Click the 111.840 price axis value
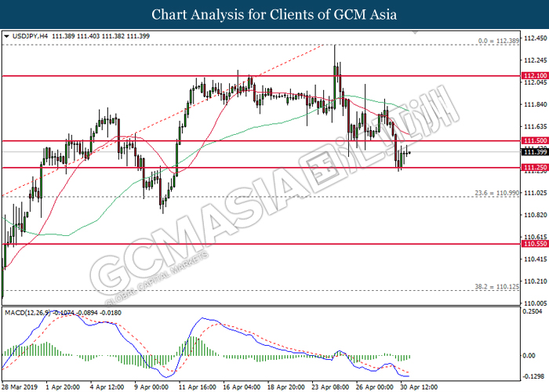Image resolution: width=549 pixels, height=392 pixels. 535,104
